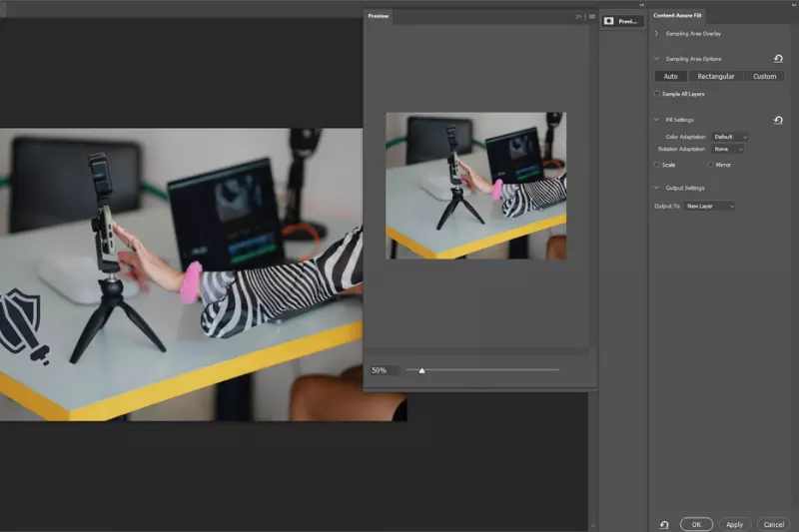This screenshot has width=799, height=532.
Task: Cancel the Content-Aware Fill
Action: coord(773,524)
